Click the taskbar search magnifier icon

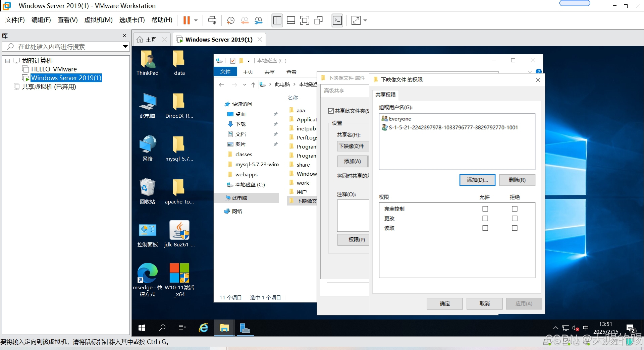[162, 328]
